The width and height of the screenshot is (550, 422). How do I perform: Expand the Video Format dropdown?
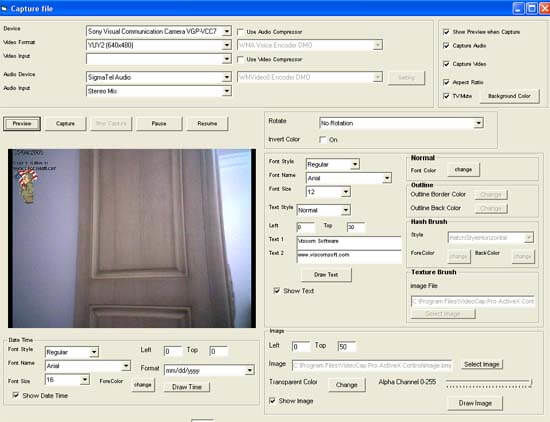pyautogui.click(x=159, y=45)
